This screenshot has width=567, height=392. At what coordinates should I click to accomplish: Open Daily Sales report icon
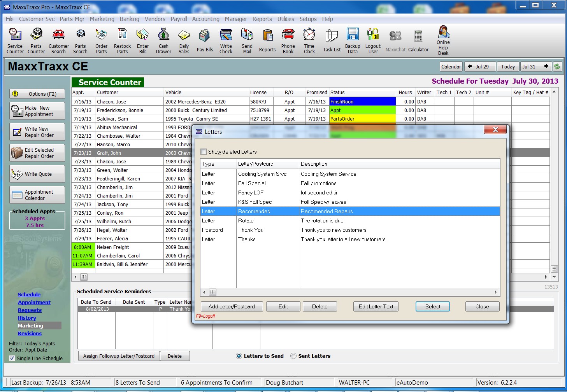(x=184, y=41)
